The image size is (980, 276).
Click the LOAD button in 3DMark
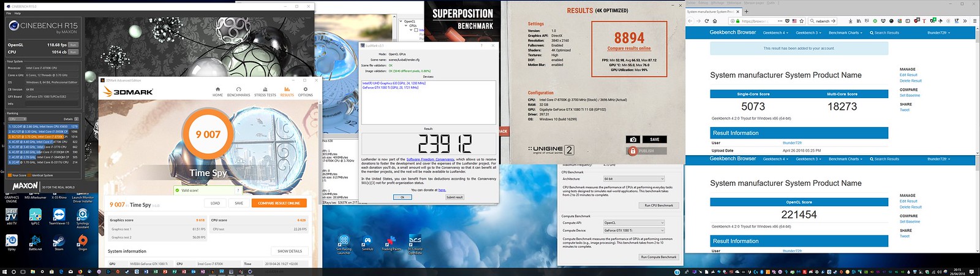pyautogui.click(x=216, y=203)
